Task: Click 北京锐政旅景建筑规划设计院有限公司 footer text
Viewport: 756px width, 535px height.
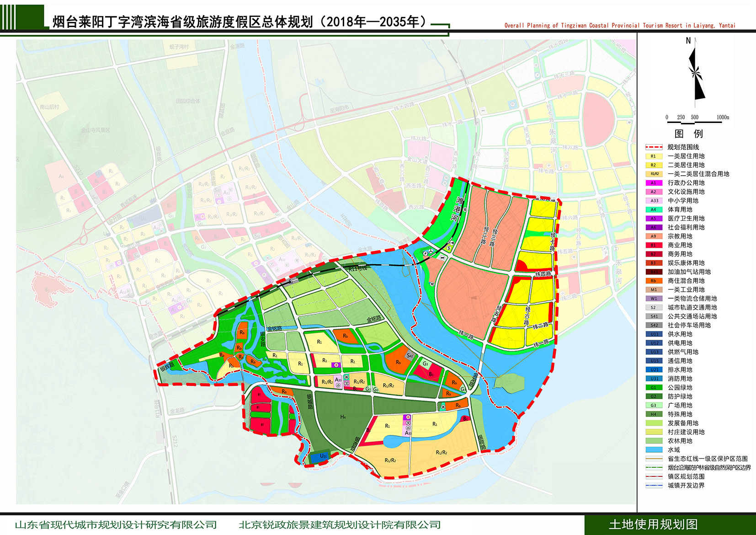Action: click(x=340, y=525)
